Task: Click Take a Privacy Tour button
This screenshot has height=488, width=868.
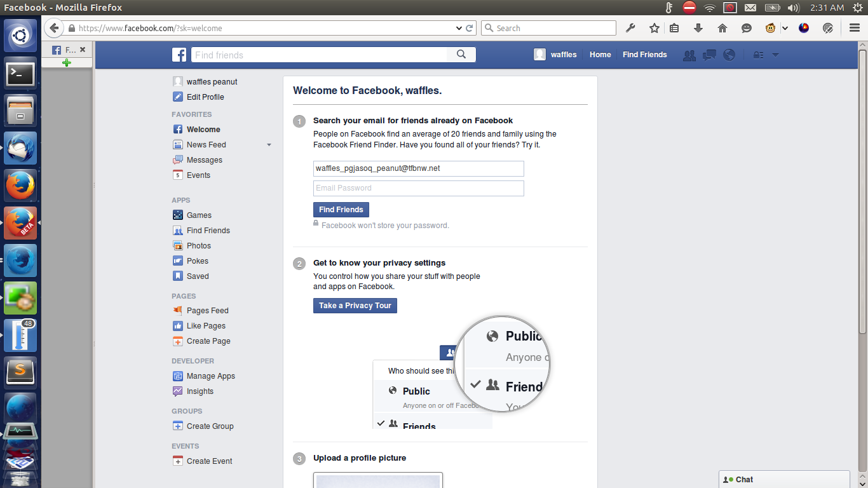Action: (x=355, y=306)
